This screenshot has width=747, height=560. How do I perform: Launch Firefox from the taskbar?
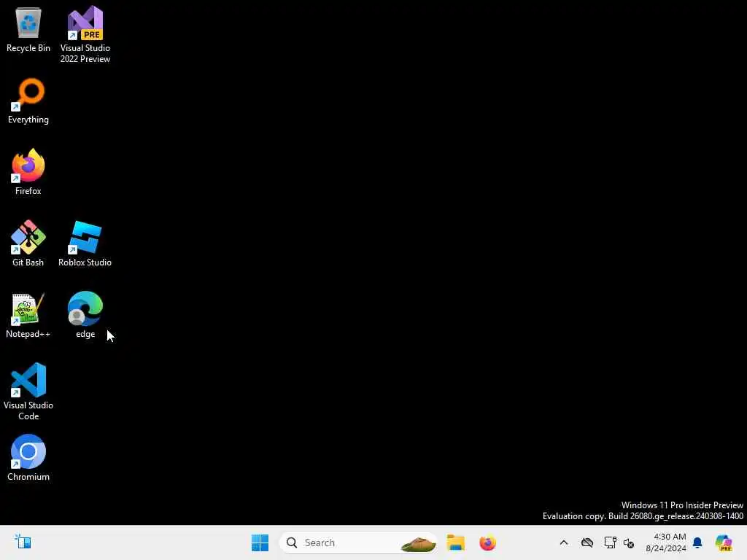click(x=487, y=542)
